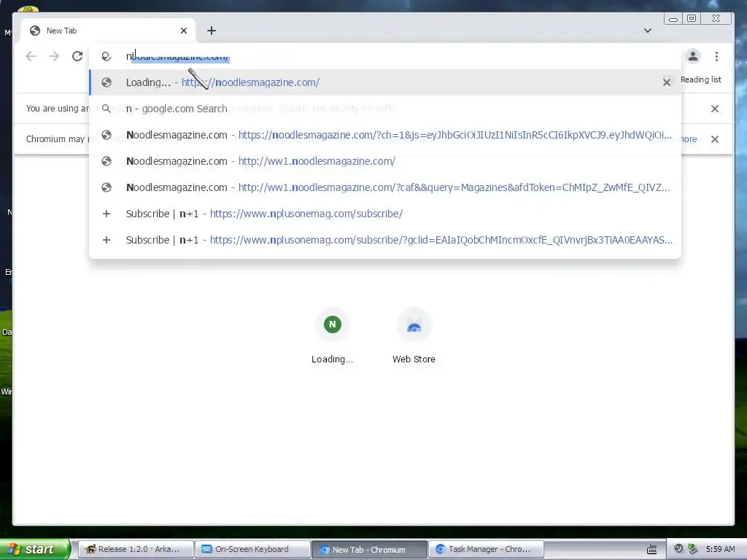Screen dimensions: 747x560
Task: Open a new tab with plus button
Action: 212,31
